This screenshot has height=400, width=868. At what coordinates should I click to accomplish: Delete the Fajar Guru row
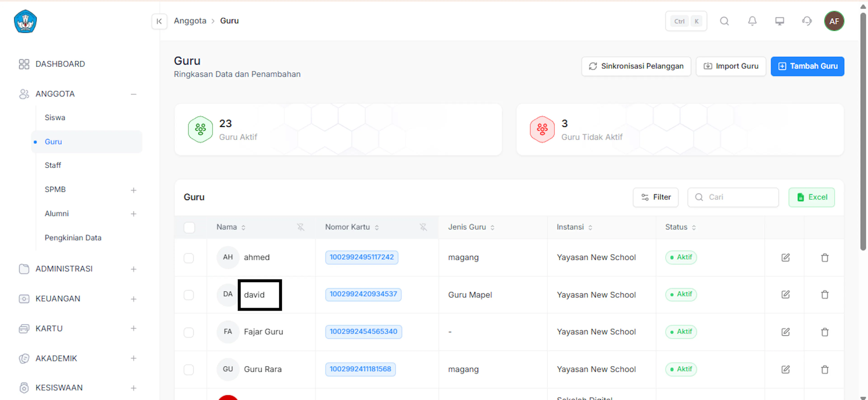click(x=825, y=332)
